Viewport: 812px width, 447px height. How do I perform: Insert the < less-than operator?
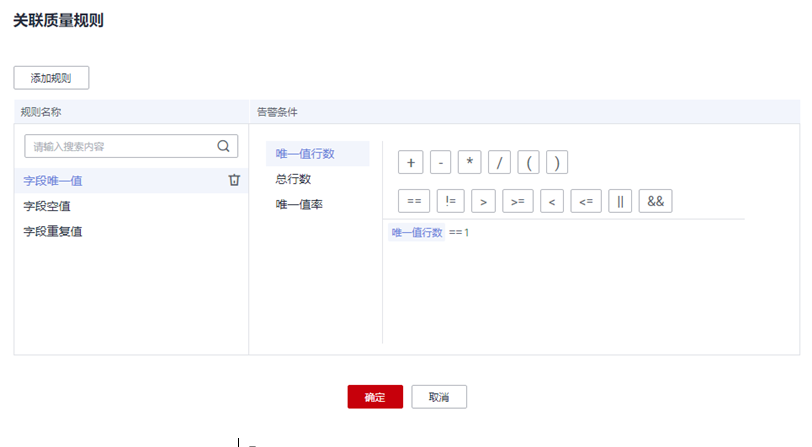[552, 201]
